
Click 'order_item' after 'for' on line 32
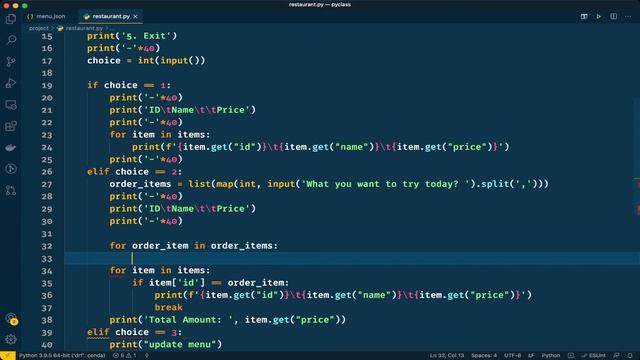pos(160,246)
